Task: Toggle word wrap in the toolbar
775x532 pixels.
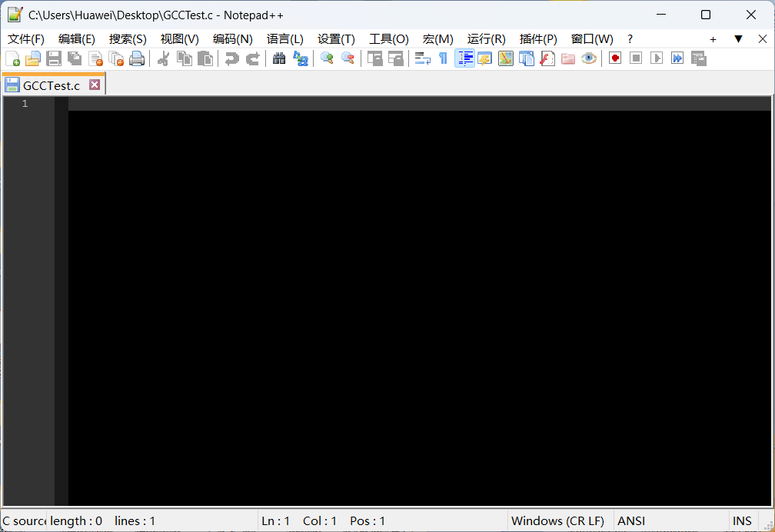Action: tap(422, 58)
